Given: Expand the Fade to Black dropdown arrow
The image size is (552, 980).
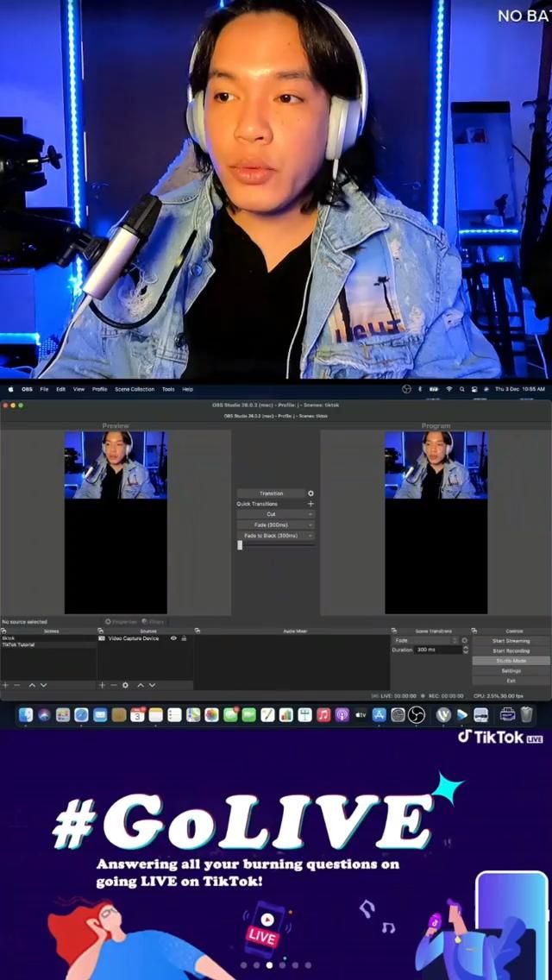Looking at the screenshot, I should [x=310, y=536].
